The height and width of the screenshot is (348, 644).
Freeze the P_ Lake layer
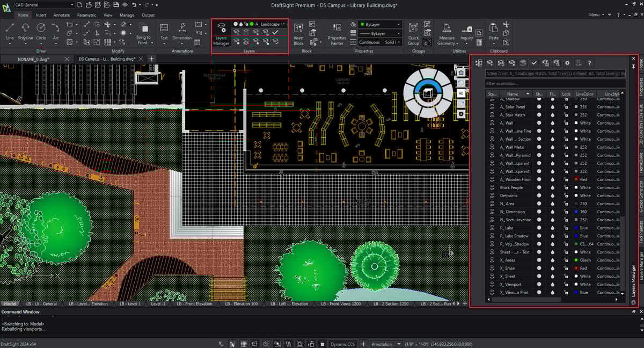point(552,228)
